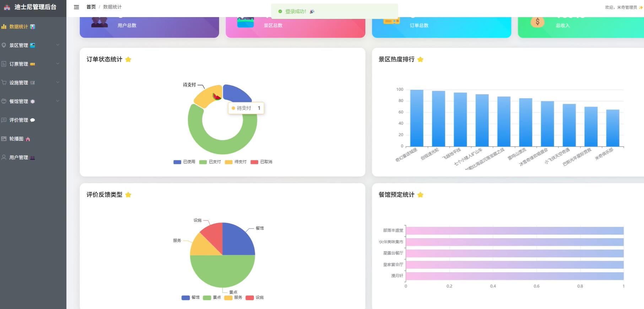Click bar chart icon beside 数据统计
The width and height of the screenshot is (644, 309).
pyautogui.click(x=4, y=27)
